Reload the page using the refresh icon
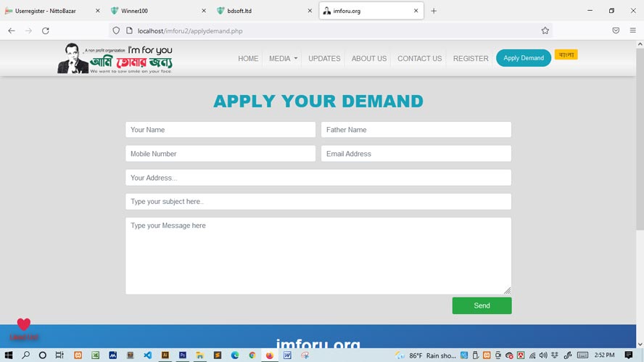The width and height of the screenshot is (644, 362). coord(46,30)
